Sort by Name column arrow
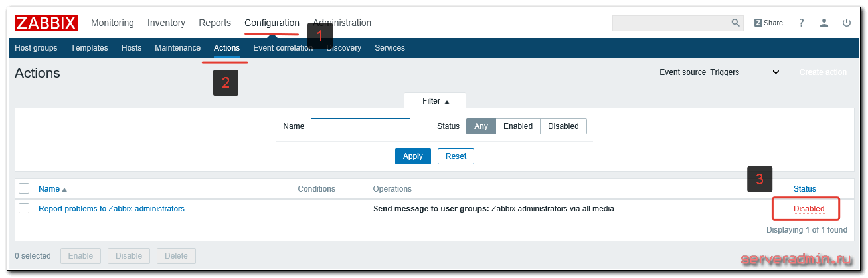 64,190
